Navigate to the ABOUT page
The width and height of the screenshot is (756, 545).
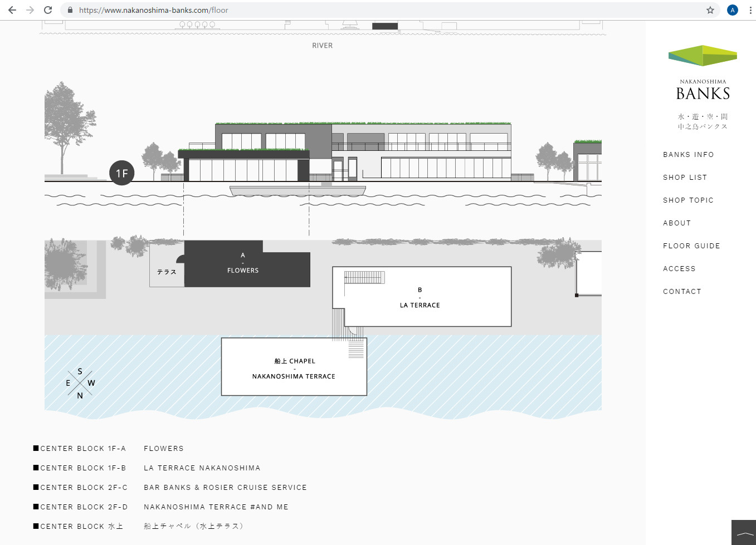point(677,223)
